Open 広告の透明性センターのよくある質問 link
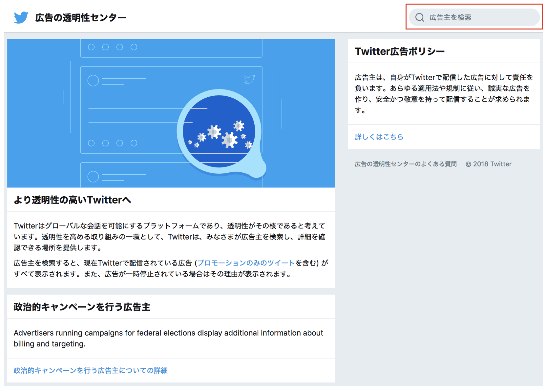The image size is (546, 392). (406, 164)
